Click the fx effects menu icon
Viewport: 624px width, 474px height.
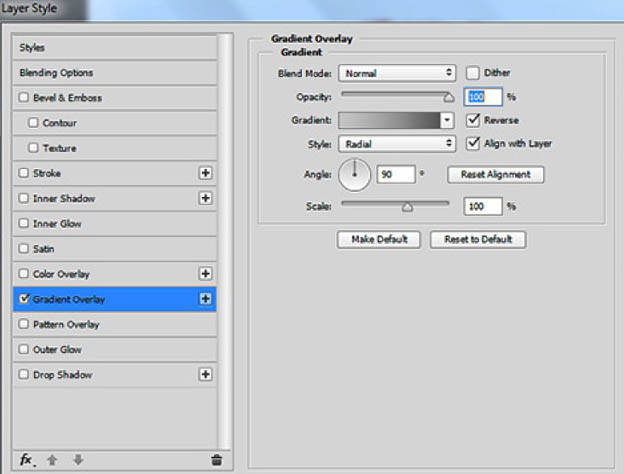26,459
